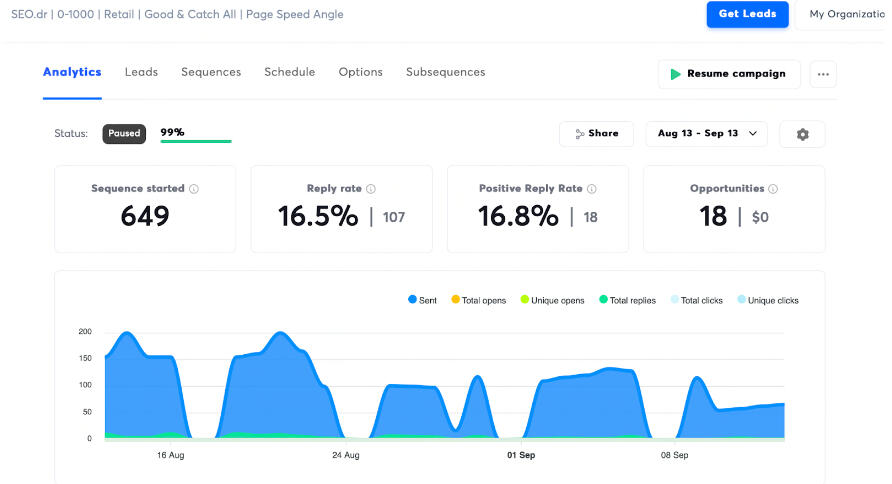Toggle Unique clicks legend series

pyautogui.click(x=767, y=300)
